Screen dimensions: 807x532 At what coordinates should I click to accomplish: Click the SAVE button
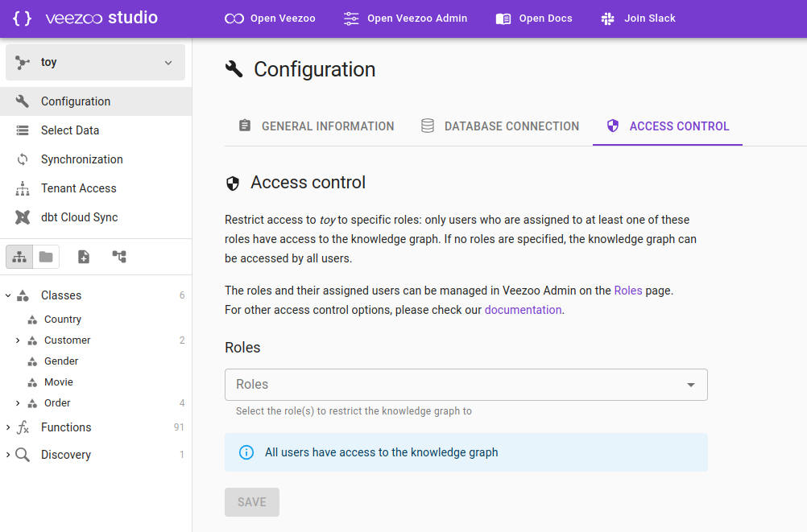pos(252,502)
